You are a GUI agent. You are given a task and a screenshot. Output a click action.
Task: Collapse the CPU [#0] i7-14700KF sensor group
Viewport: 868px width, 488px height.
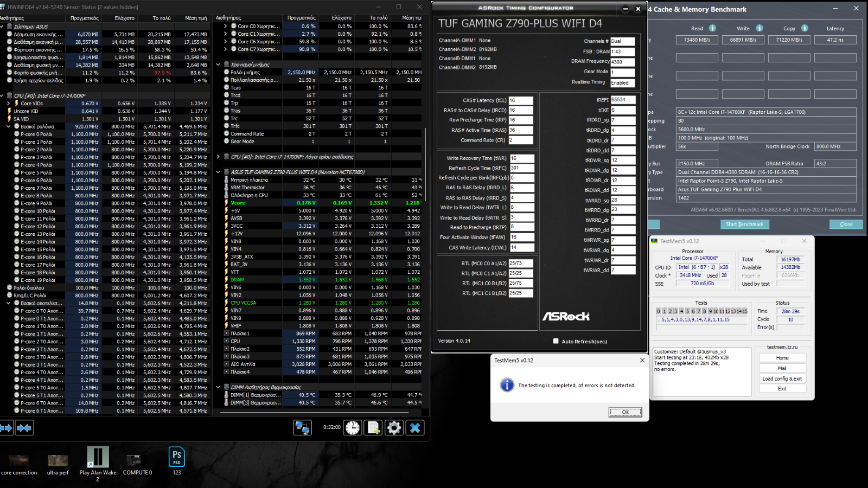(2, 95)
